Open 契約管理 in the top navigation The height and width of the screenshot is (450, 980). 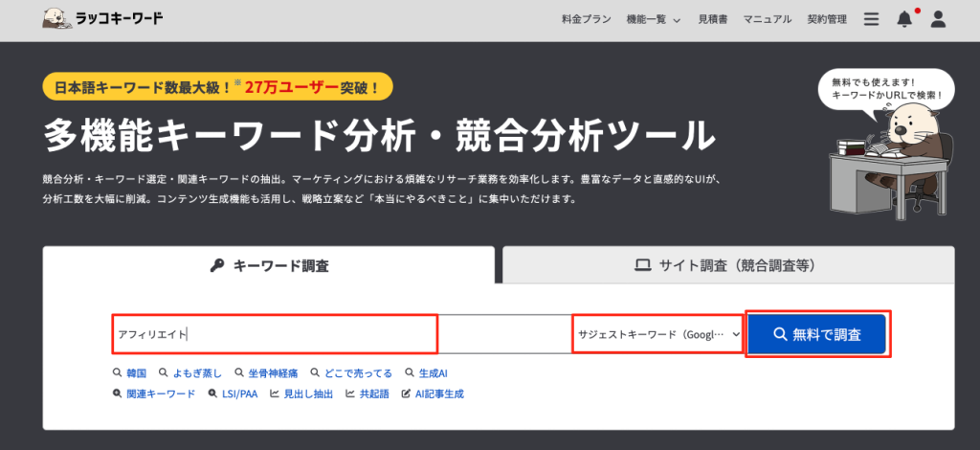click(827, 19)
